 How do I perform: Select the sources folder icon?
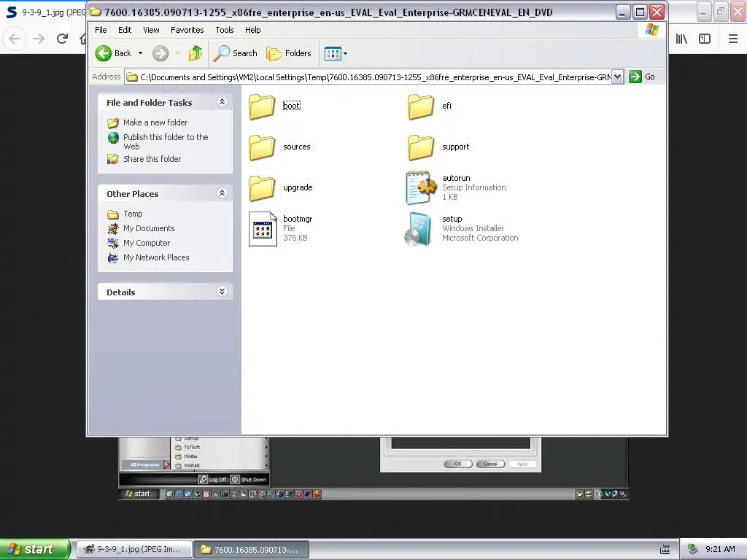pos(262,147)
